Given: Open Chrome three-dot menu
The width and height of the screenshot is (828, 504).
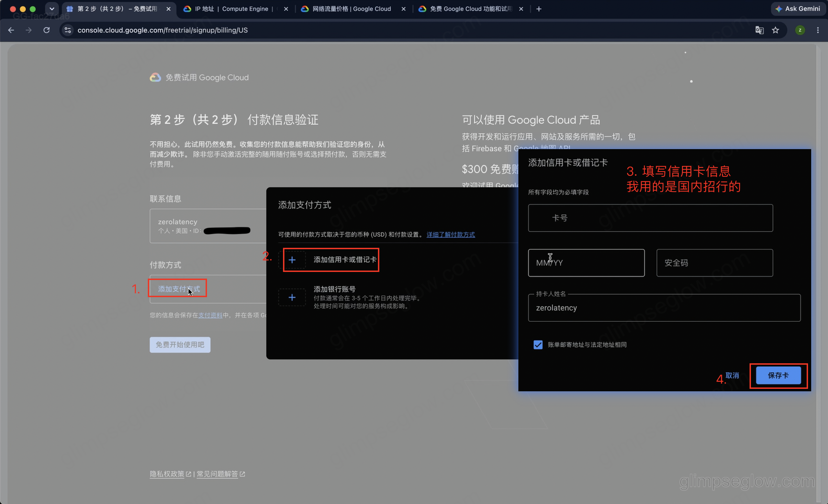Looking at the screenshot, I should click(818, 30).
